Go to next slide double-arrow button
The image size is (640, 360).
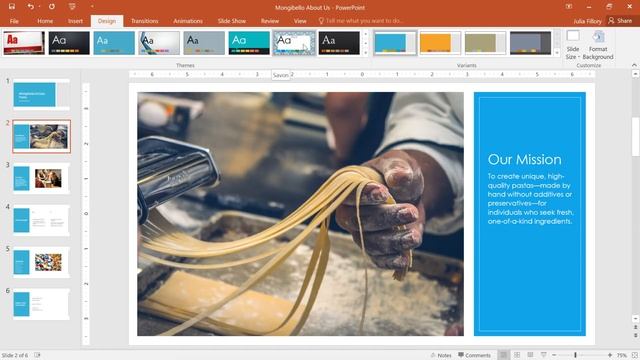click(x=636, y=335)
